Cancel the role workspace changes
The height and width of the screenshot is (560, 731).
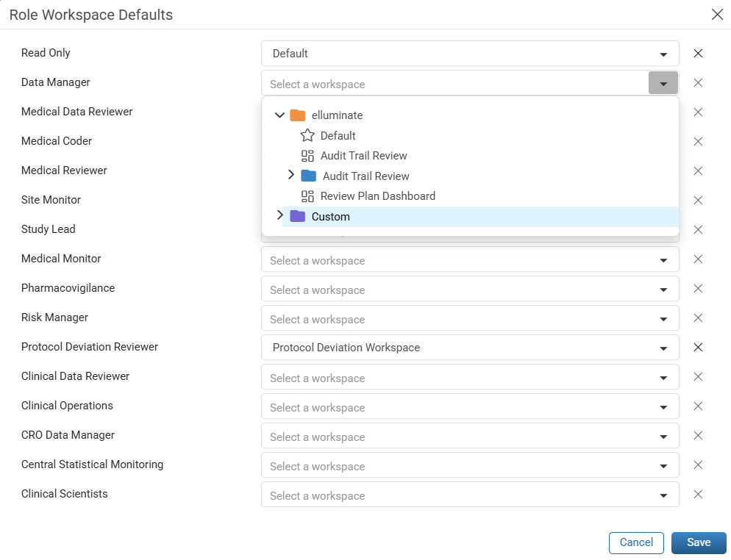636,543
